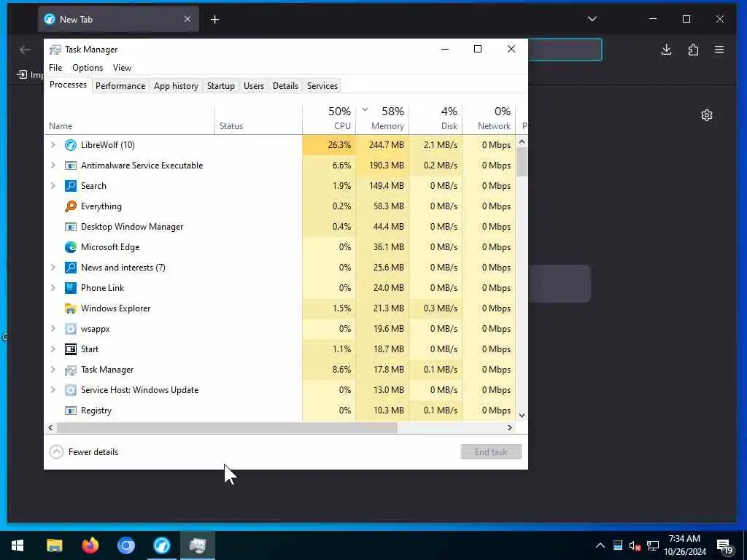The image size is (747, 560).
Task: Click the LibreWolf taskbar icon
Action: (161, 545)
